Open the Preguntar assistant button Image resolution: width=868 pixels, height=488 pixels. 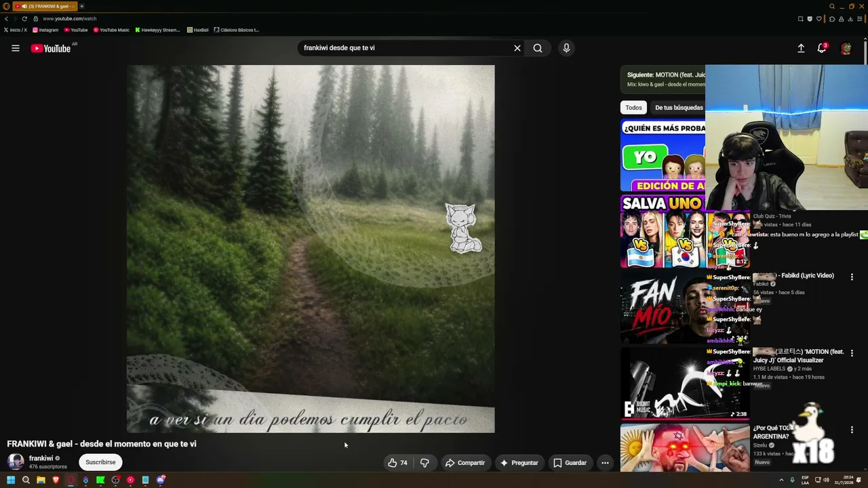tap(519, 463)
